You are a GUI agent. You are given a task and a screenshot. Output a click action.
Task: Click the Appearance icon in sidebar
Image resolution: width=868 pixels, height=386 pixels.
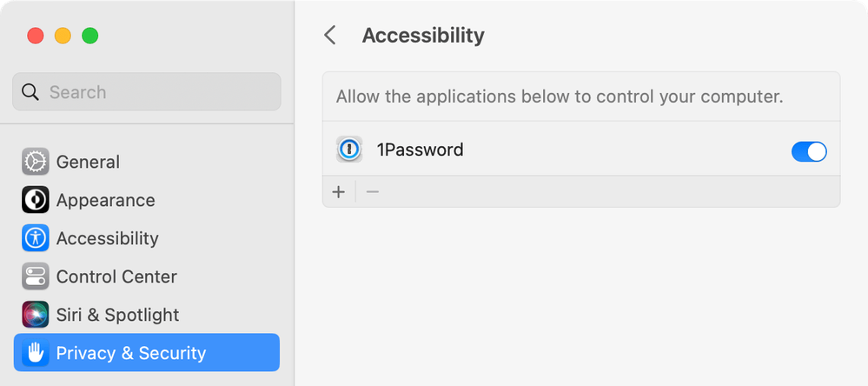[x=35, y=200]
